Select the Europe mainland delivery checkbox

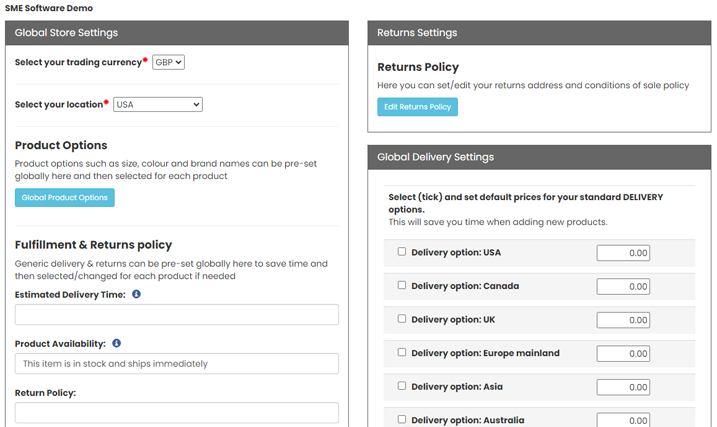(402, 352)
